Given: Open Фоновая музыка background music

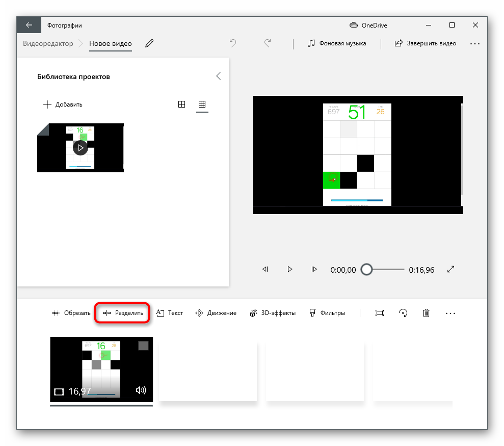Looking at the screenshot, I should pos(337,43).
